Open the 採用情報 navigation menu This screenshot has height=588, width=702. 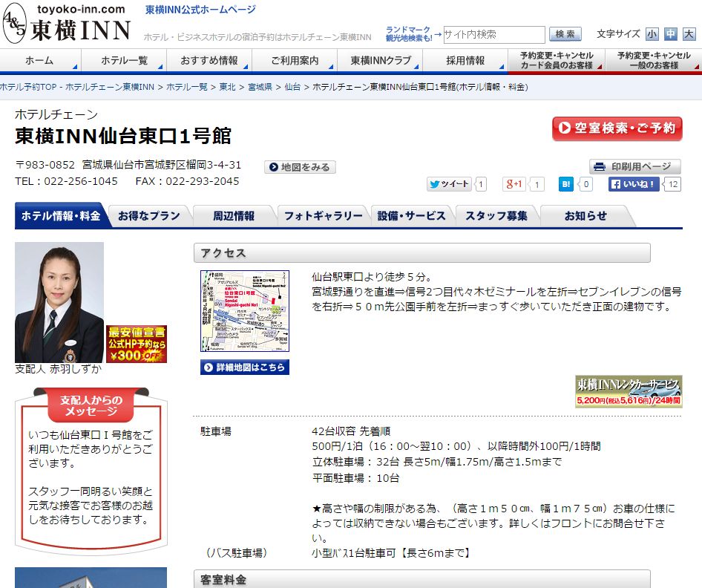coord(465,60)
